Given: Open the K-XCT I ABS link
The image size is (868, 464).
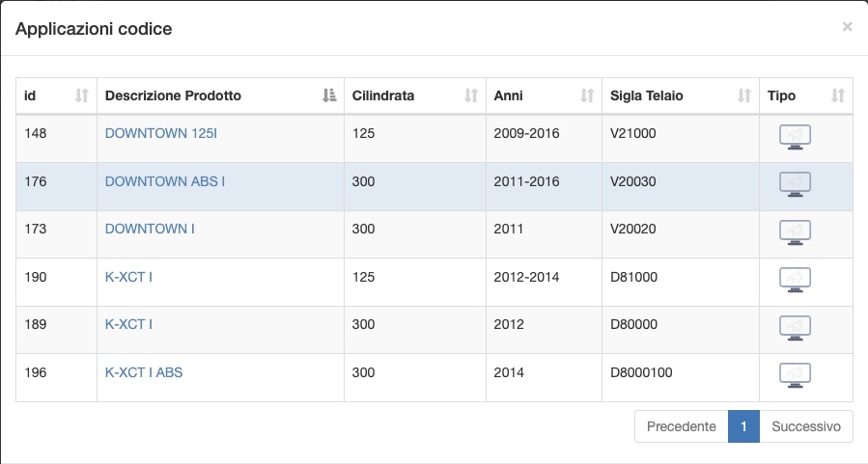Looking at the screenshot, I should tap(144, 372).
